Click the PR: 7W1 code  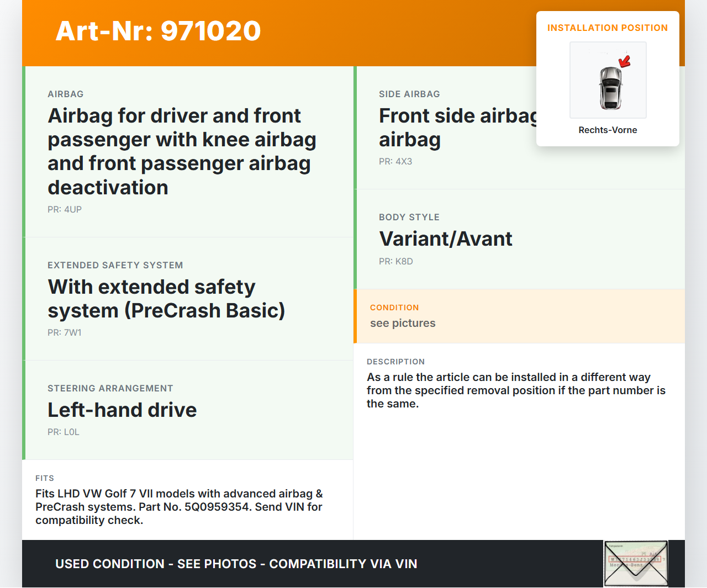click(x=65, y=333)
